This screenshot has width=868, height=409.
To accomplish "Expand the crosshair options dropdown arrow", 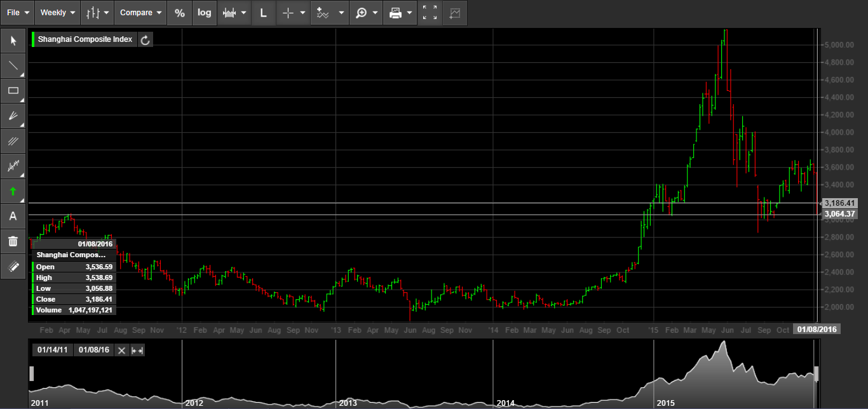I will pos(303,13).
